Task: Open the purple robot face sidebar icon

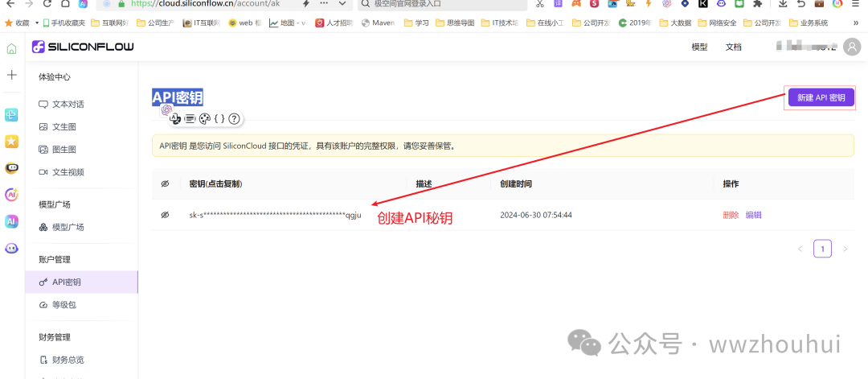Action: point(11,248)
